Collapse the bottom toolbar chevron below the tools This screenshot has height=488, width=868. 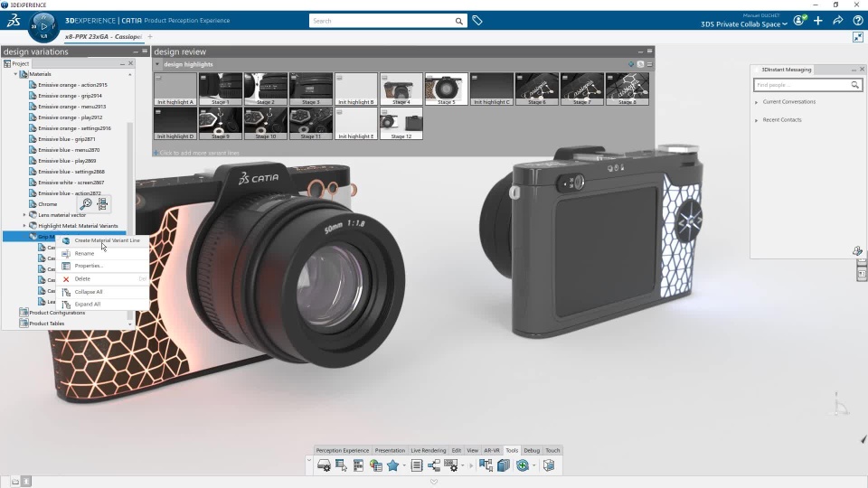pos(434,482)
